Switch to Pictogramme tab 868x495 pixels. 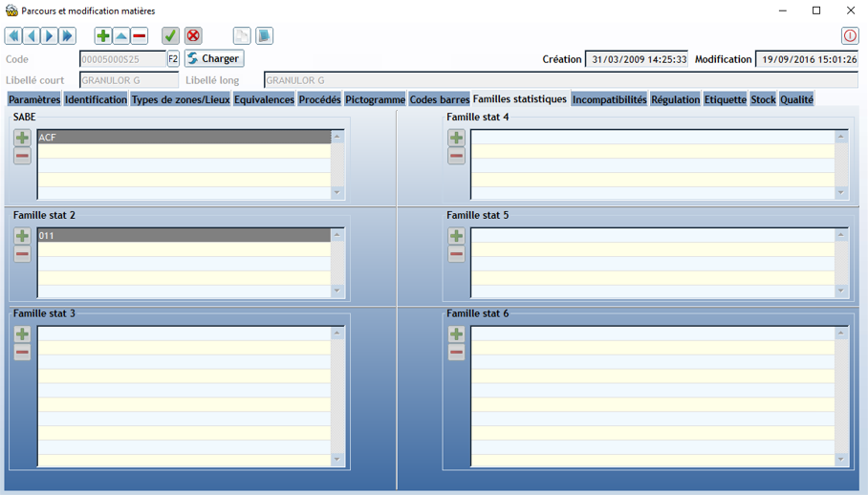pos(376,99)
